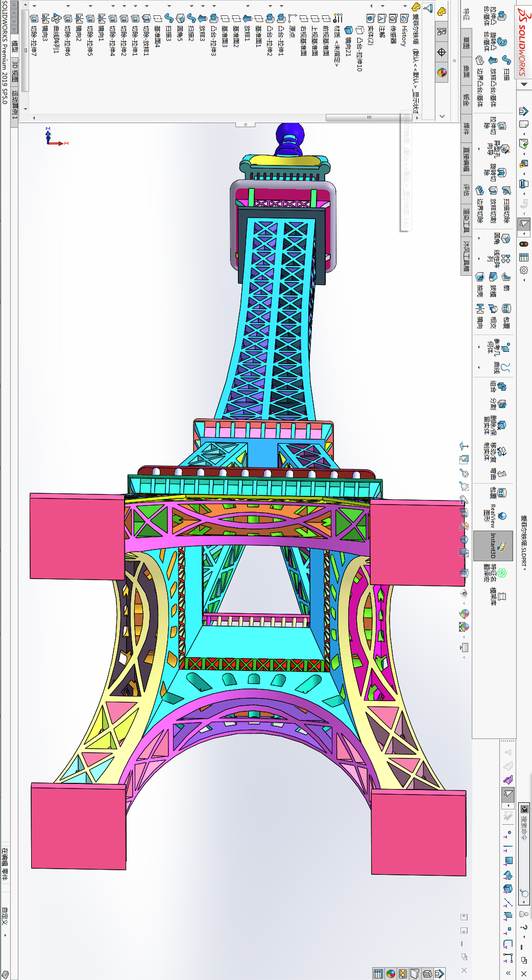
Task: Choose the 边界凸台/基体 boundary boss tool
Action: point(479,82)
